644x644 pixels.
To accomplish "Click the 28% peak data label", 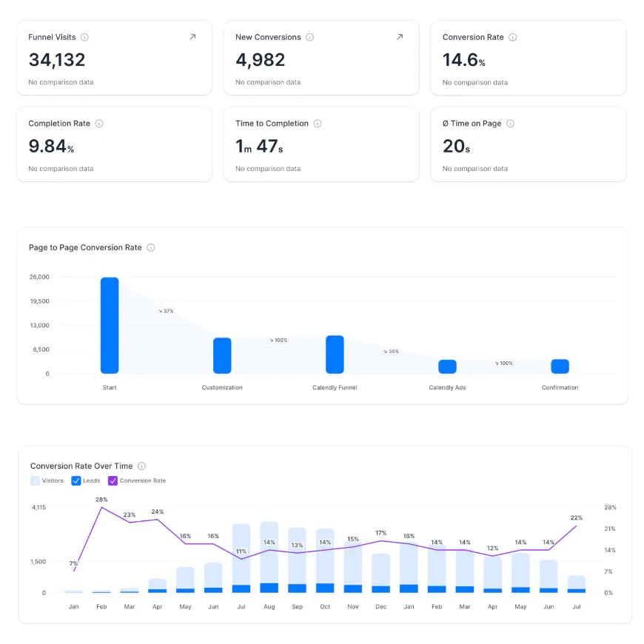I will [101, 500].
